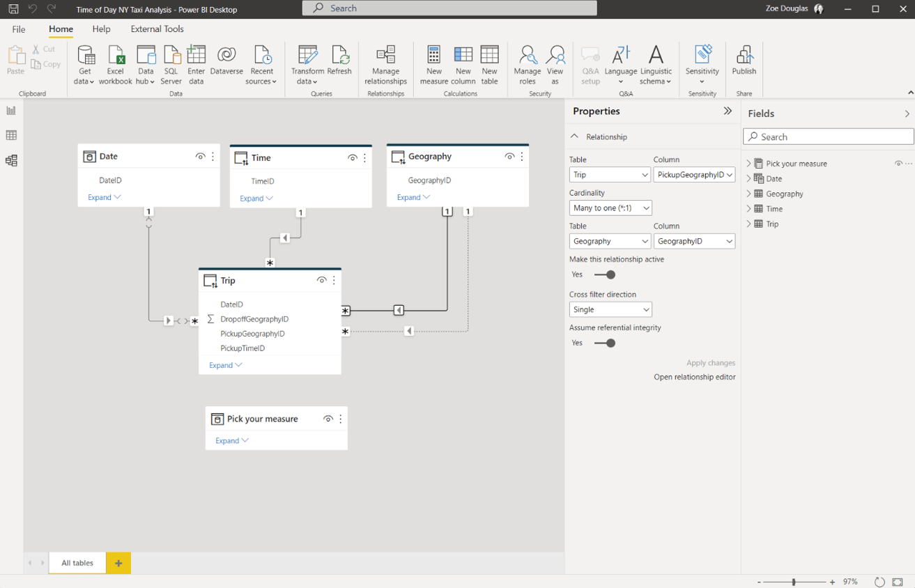The image size is (915, 588).
Task: Create a New table
Action: [490, 65]
